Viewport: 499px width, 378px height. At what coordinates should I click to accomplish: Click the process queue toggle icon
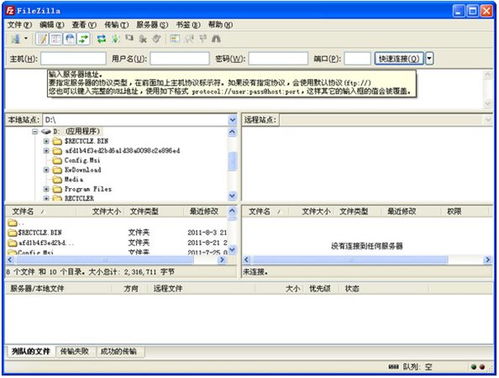115,39
